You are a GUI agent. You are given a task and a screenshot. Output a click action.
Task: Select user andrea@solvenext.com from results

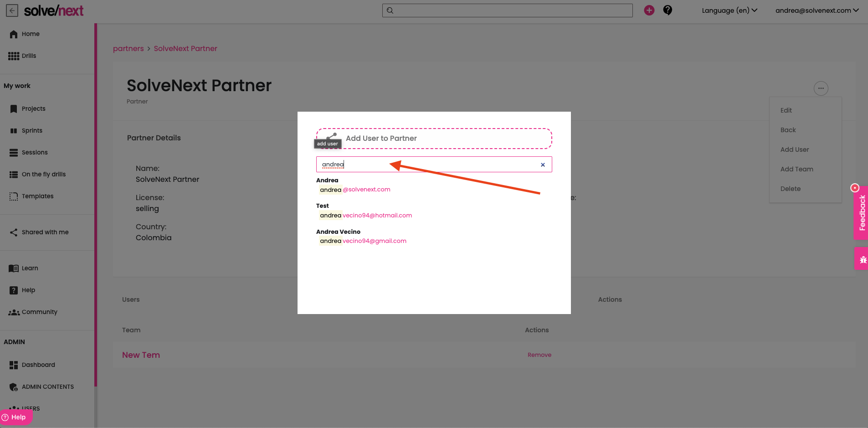[x=354, y=190]
